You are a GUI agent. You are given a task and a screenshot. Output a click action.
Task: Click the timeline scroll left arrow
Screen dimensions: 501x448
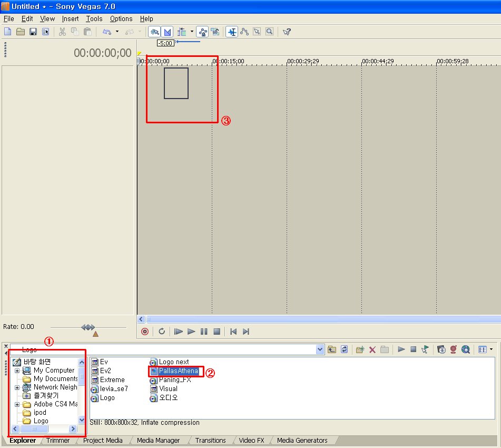pyautogui.click(x=141, y=319)
